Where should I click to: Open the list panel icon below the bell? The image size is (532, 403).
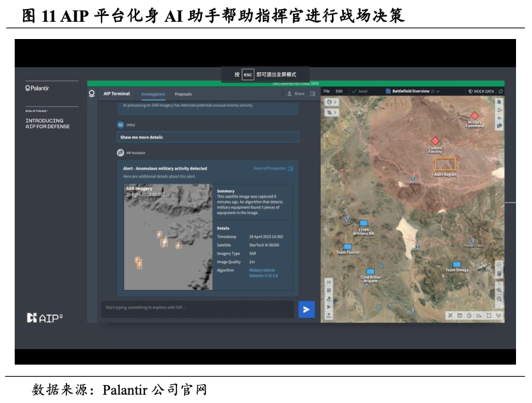[x=499, y=110]
